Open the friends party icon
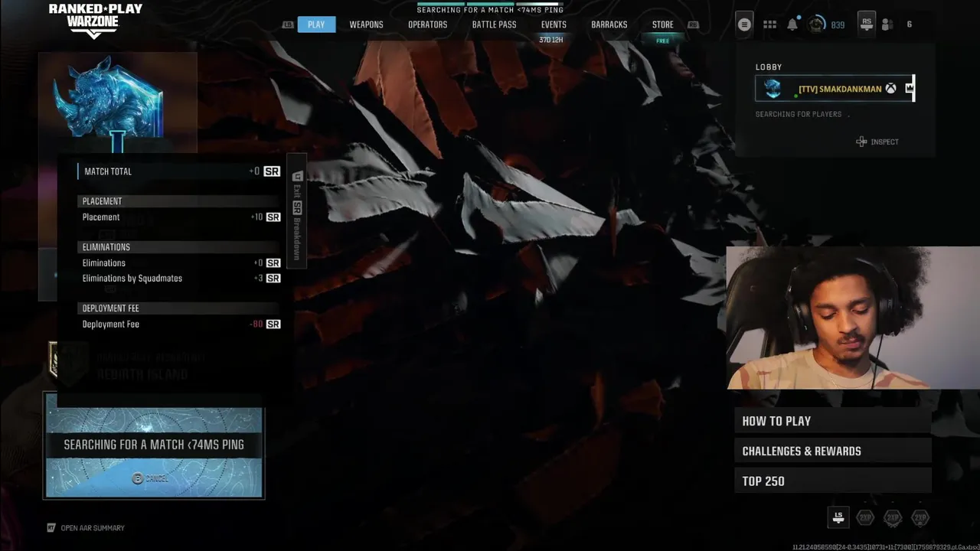 tap(887, 24)
